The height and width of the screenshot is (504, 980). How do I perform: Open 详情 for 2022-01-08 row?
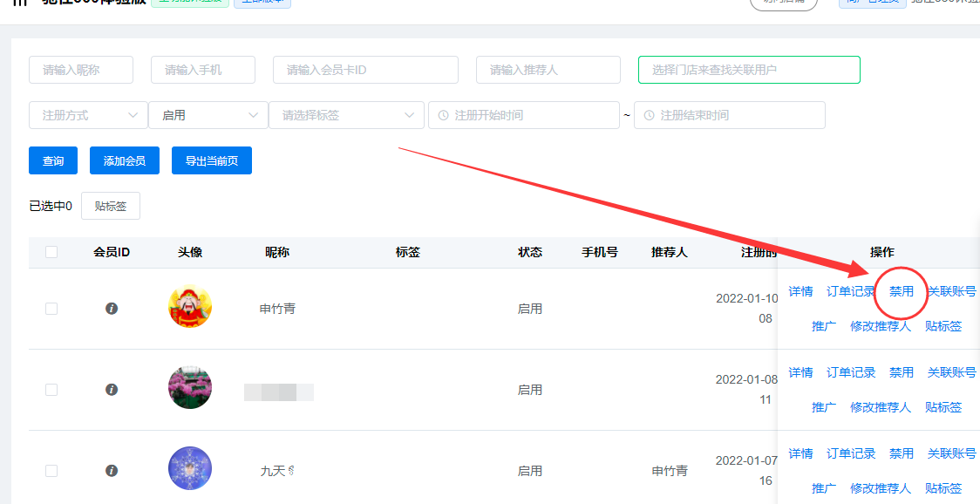pos(800,372)
